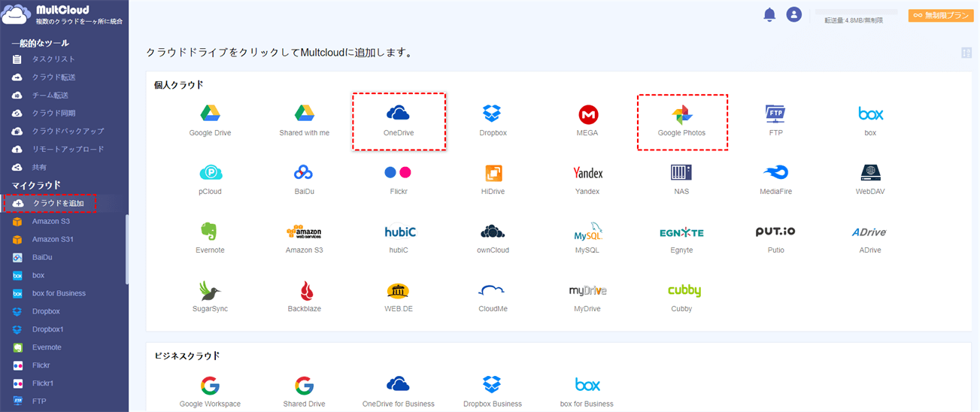The height and width of the screenshot is (412, 980).
Task: Select Shared Drive business cloud
Action: (304, 392)
